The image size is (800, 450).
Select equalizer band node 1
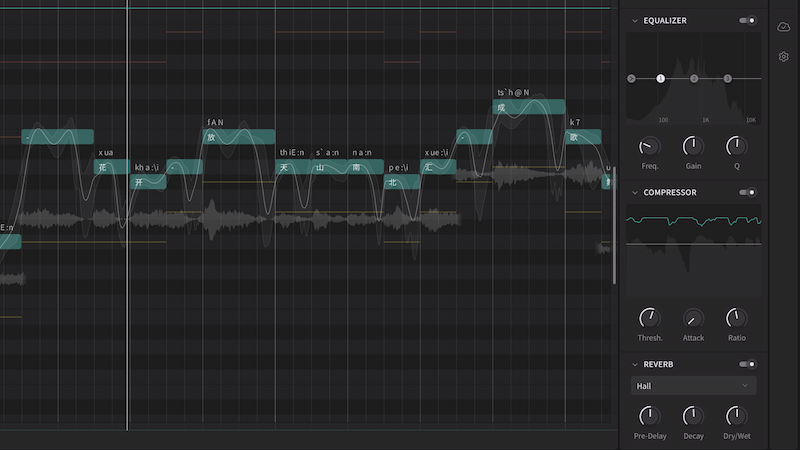pyautogui.click(x=660, y=78)
